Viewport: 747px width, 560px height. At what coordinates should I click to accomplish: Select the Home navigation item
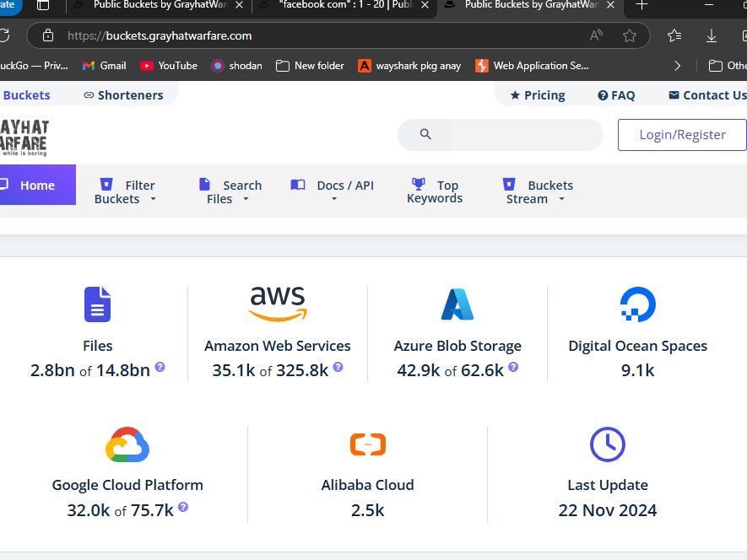[x=37, y=185]
